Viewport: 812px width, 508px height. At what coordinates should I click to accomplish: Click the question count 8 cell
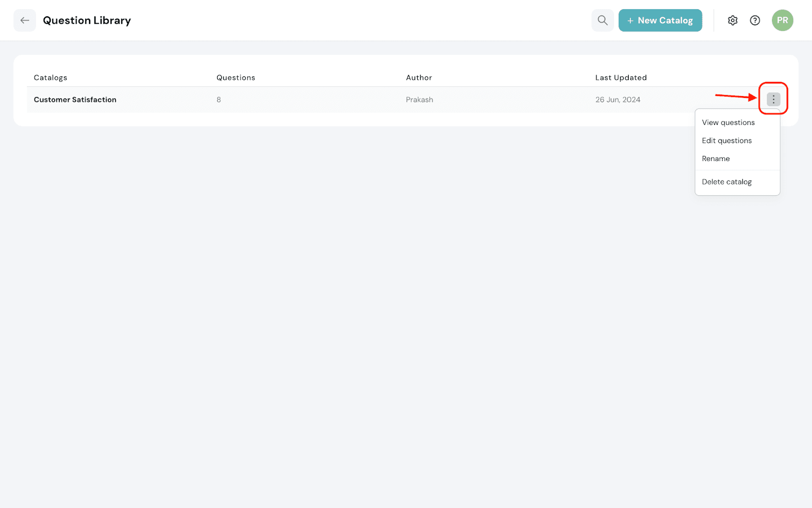point(219,100)
